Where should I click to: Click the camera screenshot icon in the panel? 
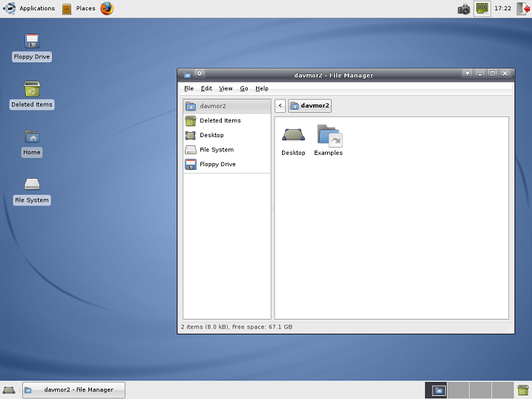click(464, 9)
